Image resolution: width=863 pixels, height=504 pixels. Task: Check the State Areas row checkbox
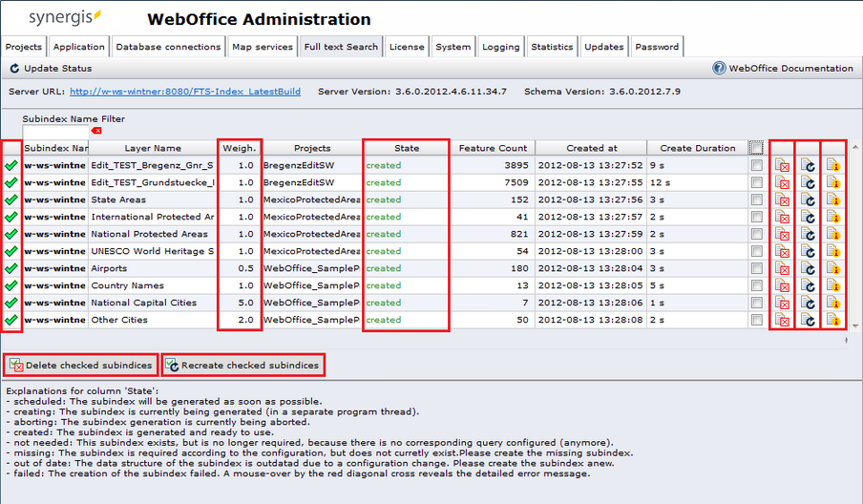(x=757, y=199)
